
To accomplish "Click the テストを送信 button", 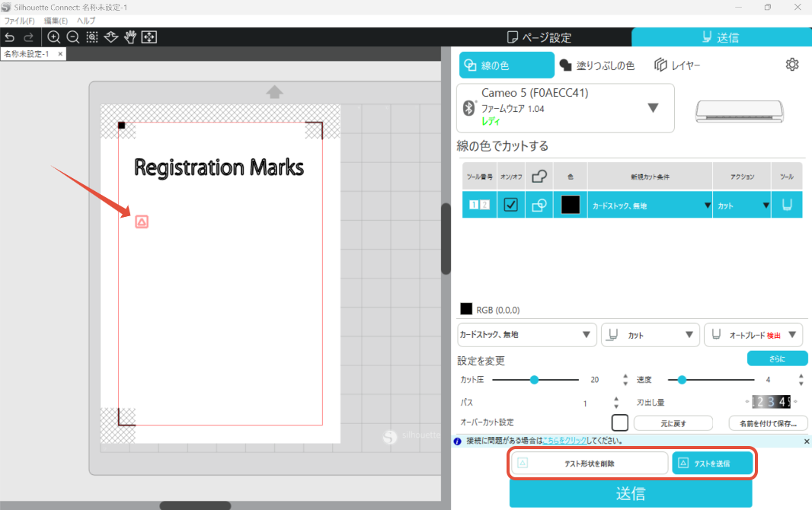I will click(712, 464).
